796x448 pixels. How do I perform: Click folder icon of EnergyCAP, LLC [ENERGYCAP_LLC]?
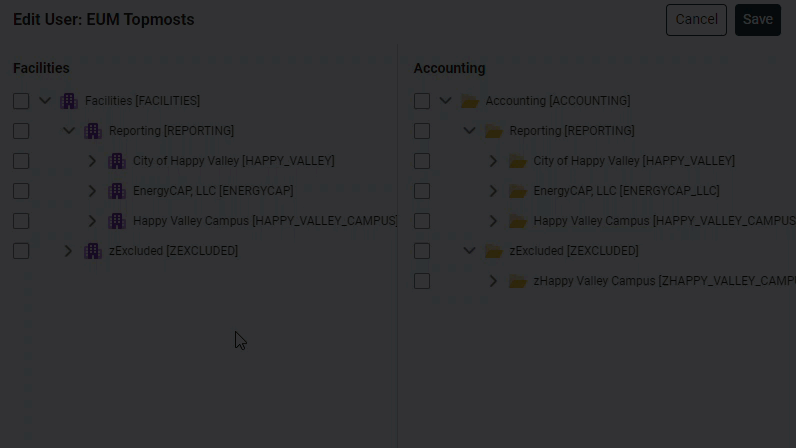pos(517,191)
